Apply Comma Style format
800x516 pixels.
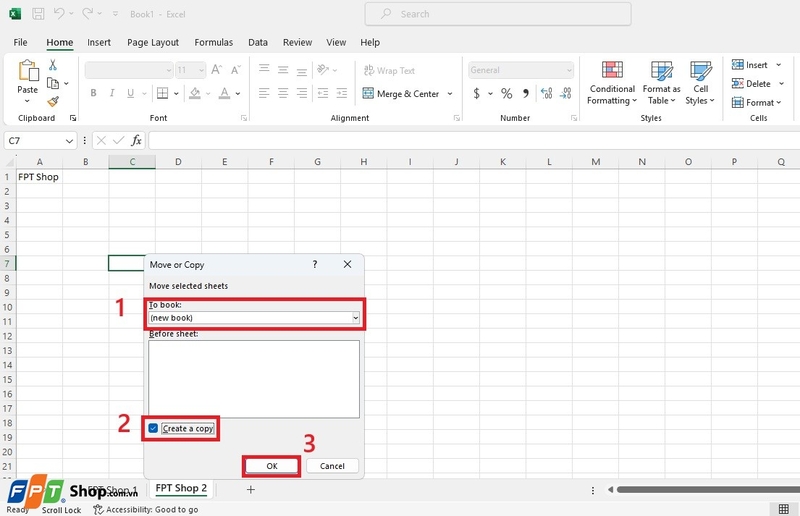(x=526, y=93)
